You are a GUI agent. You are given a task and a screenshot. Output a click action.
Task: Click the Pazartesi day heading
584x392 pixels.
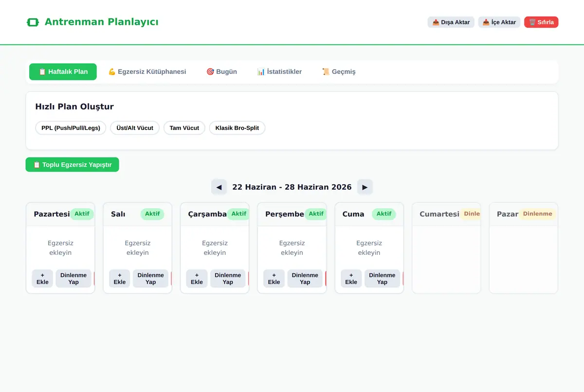[x=52, y=214]
